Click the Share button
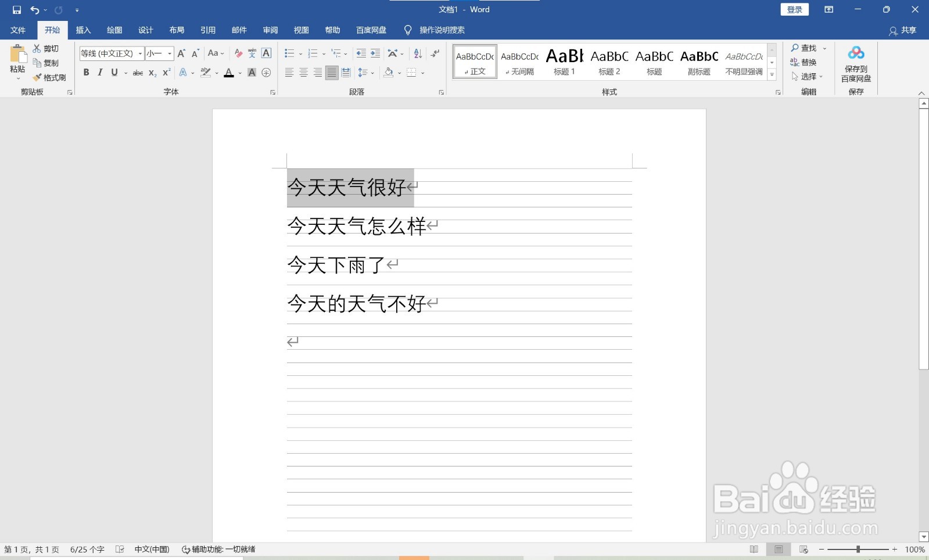This screenshot has width=929, height=560. tap(903, 30)
